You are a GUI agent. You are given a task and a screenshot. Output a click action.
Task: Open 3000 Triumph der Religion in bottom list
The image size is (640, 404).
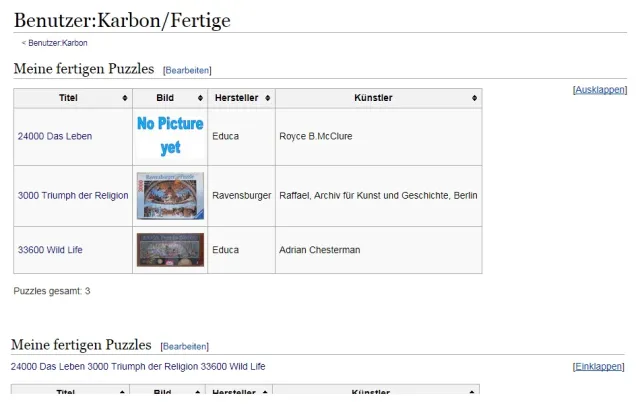(142, 366)
